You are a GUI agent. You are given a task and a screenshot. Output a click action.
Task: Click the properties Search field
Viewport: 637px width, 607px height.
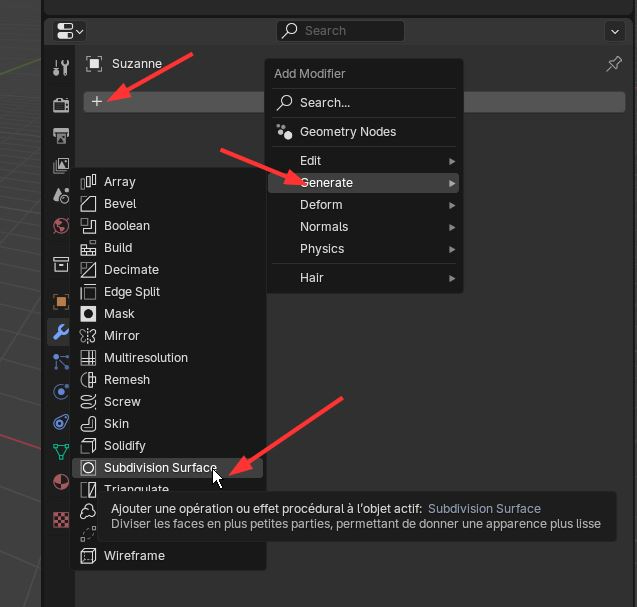pos(340,31)
